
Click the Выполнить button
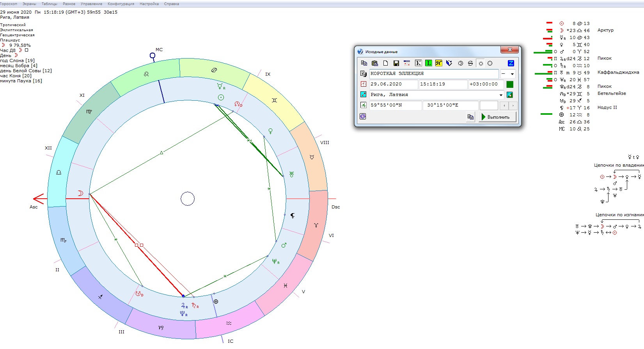pos(497,117)
